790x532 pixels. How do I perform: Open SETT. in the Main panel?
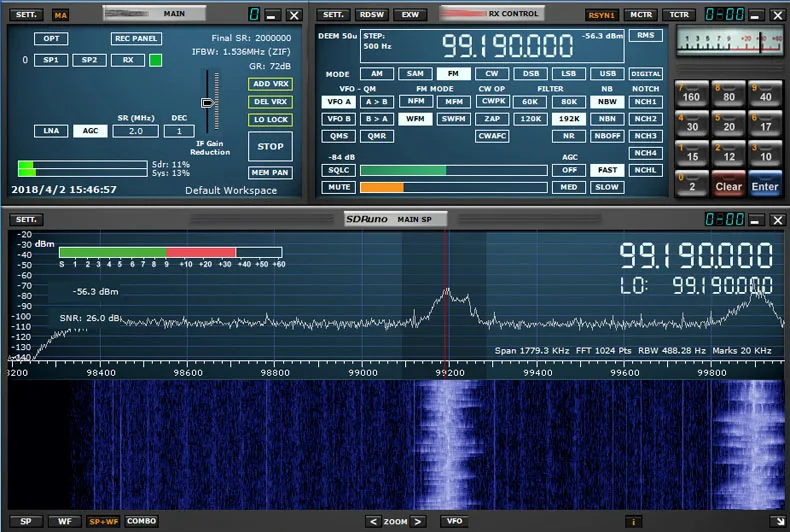click(26, 15)
